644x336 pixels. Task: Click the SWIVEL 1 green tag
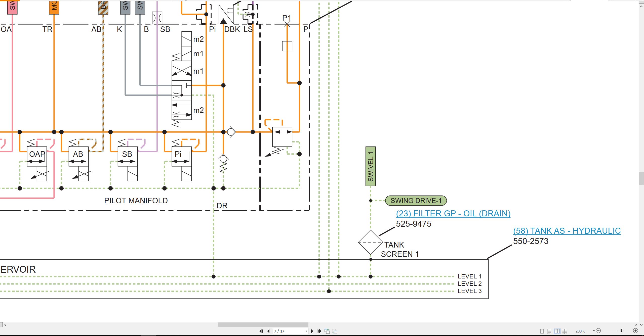click(x=371, y=166)
